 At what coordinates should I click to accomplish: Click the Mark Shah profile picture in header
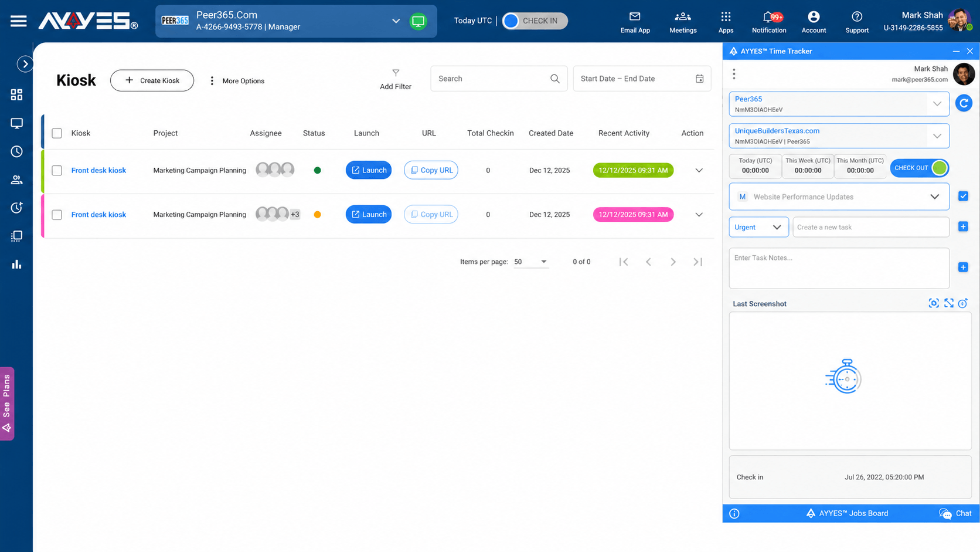(959, 21)
